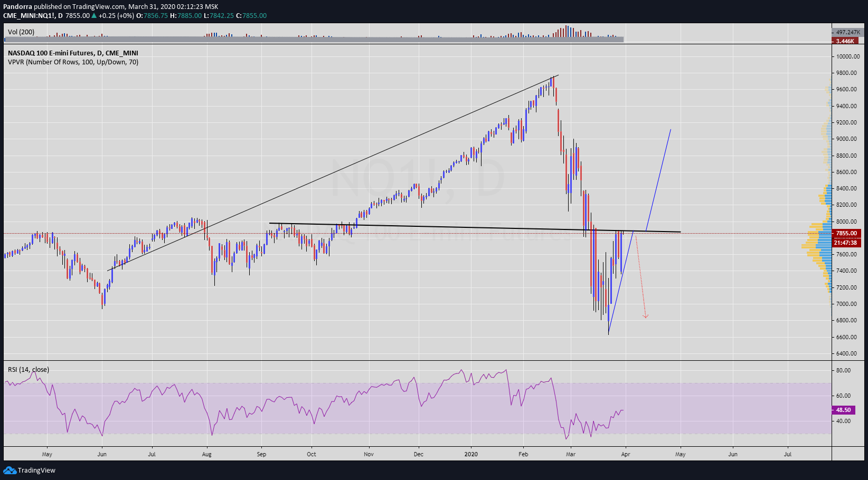Click the O:7856.75 open value
Viewport: 868px width, 480px height.
tap(152, 15)
